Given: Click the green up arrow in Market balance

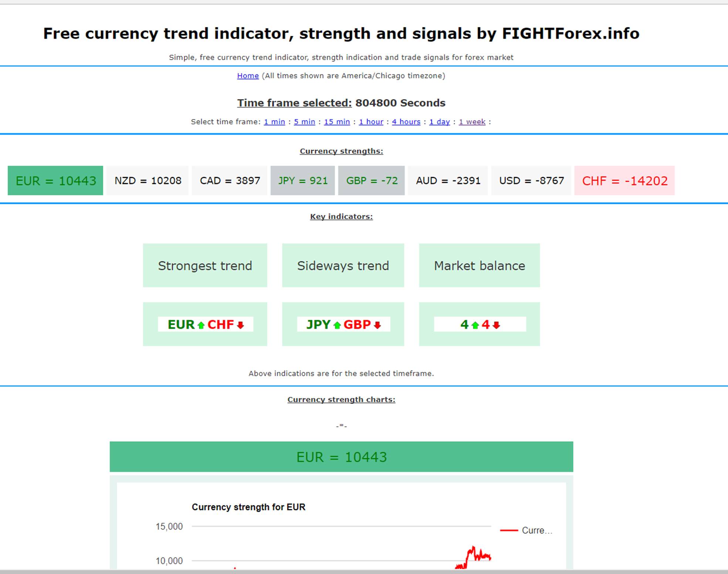Looking at the screenshot, I should [475, 325].
